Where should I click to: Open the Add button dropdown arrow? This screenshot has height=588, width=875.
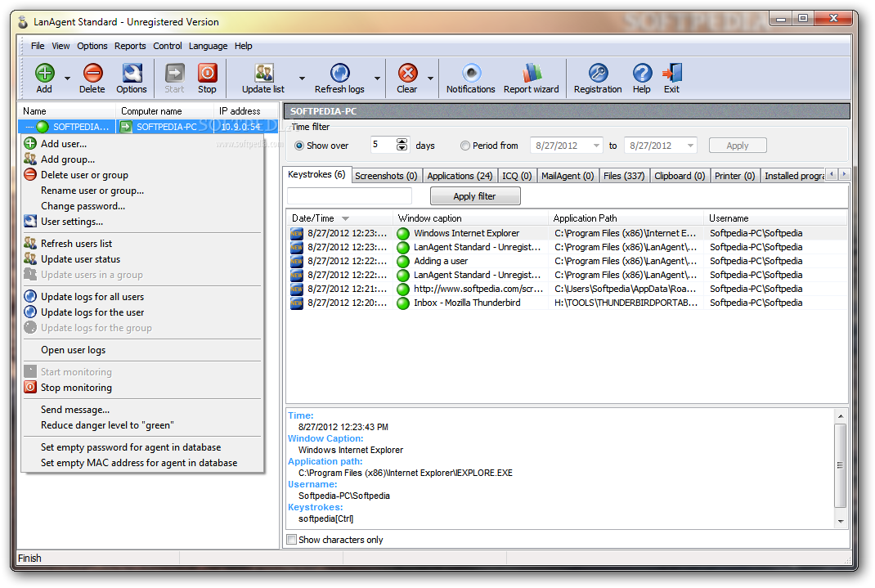click(68, 79)
